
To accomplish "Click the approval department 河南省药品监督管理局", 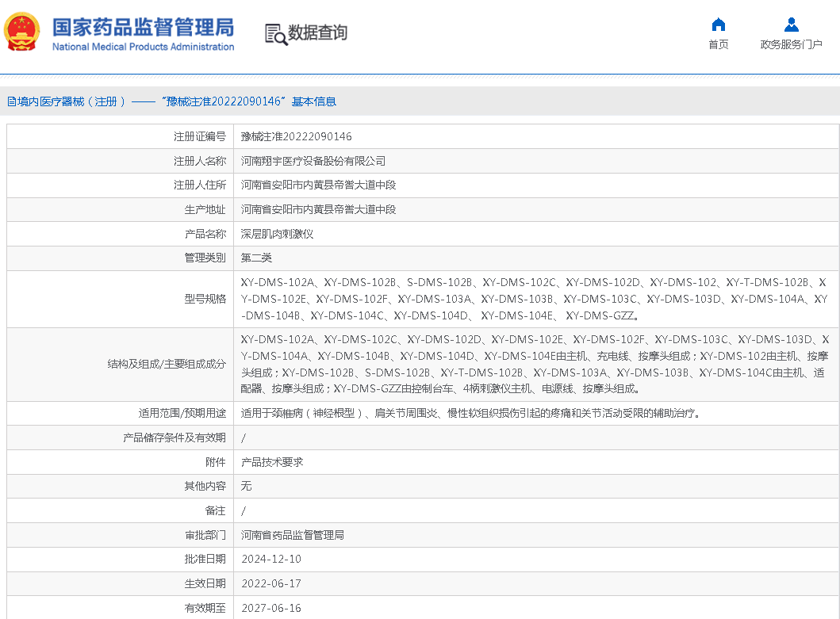I will pos(293,535).
